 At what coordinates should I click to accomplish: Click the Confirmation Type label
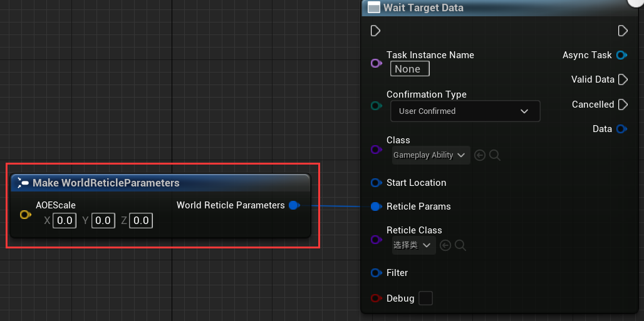coord(427,94)
